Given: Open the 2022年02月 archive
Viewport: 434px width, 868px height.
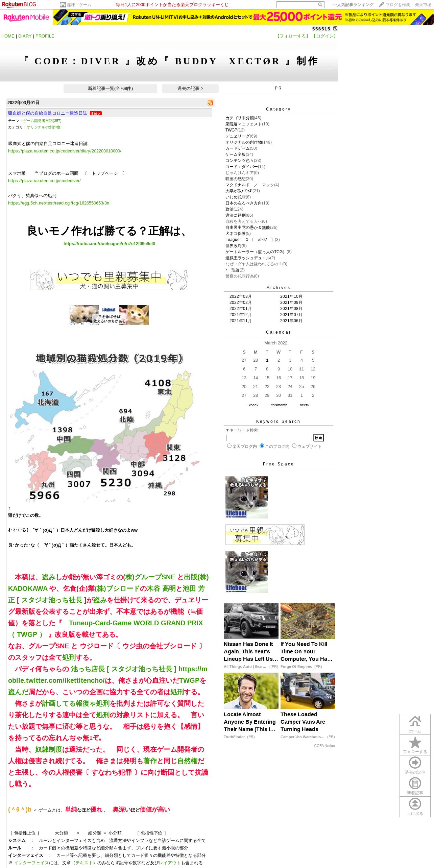Looking at the screenshot, I should (240, 303).
